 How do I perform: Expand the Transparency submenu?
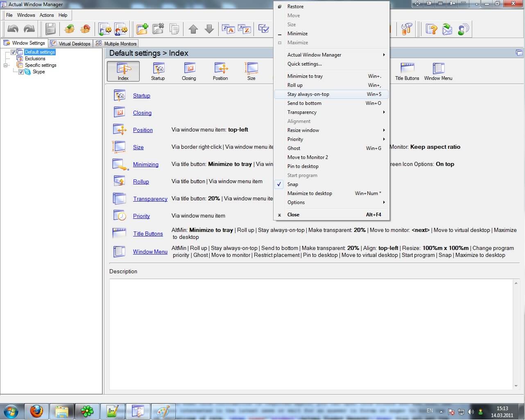click(331, 112)
